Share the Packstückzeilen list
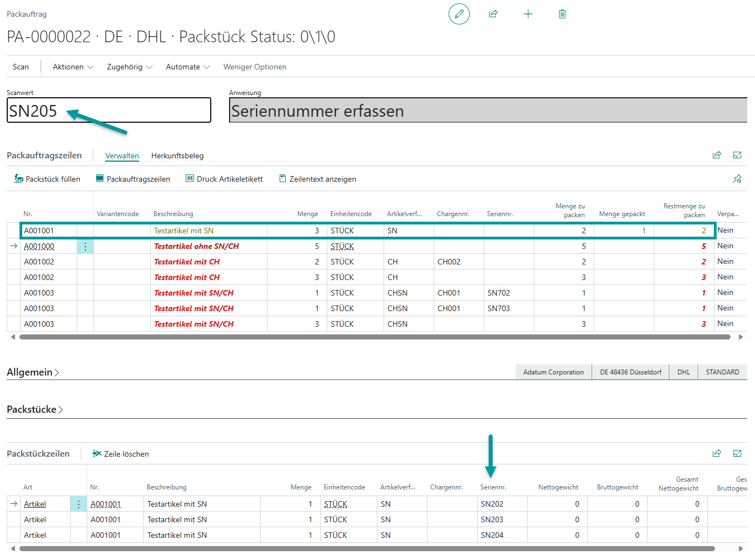The height and width of the screenshot is (560, 755). (x=717, y=453)
